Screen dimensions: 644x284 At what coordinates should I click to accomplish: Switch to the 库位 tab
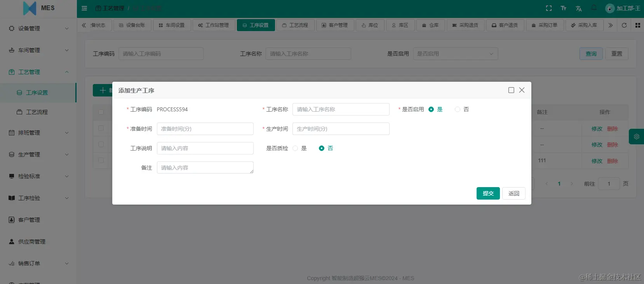pos(369,25)
